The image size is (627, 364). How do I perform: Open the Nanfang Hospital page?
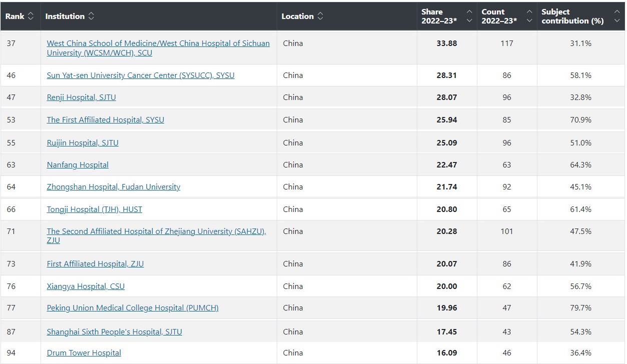78,165
